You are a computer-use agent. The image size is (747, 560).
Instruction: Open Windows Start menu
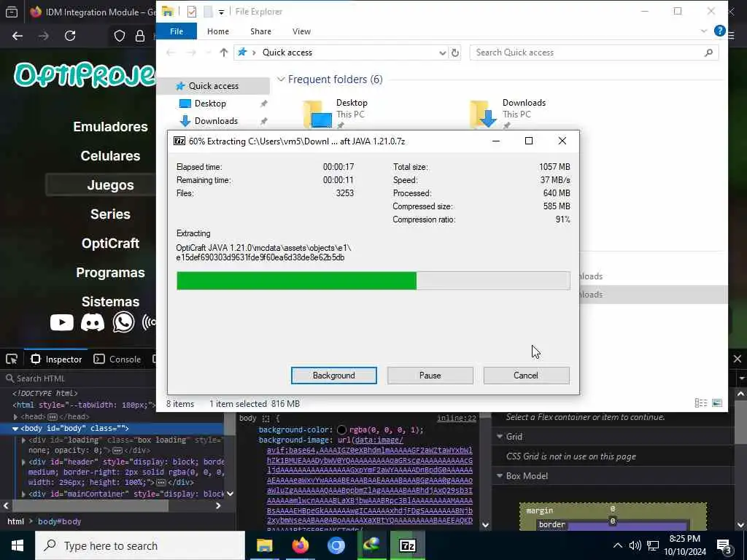pos(18,545)
